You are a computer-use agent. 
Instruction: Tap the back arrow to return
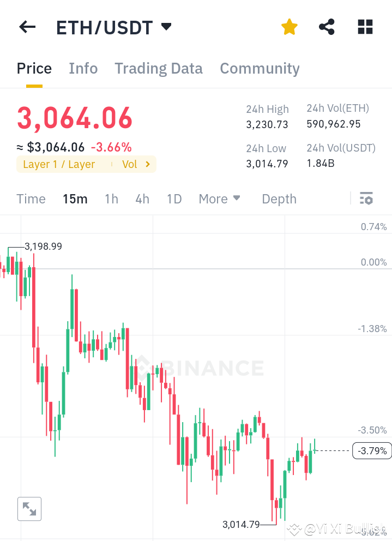27,27
